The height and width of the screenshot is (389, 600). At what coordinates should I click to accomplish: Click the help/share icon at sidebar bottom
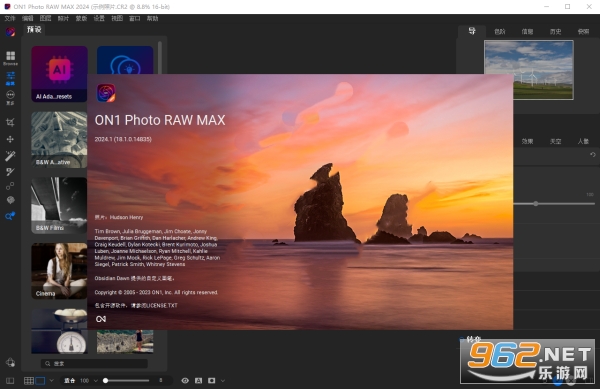pyautogui.click(x=10, y=362)
